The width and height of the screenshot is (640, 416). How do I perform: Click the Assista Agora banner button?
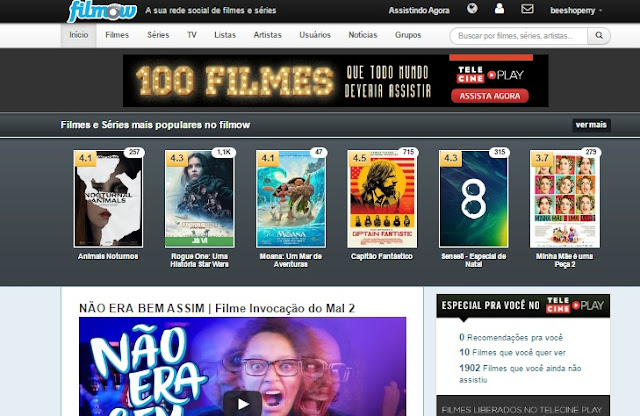click(x=490, y=96)
